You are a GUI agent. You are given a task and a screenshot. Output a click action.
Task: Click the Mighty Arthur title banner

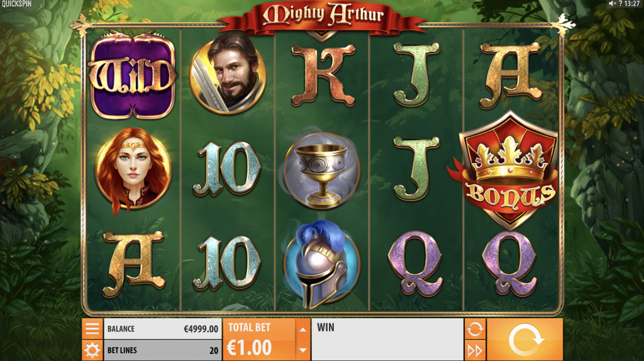323,16
